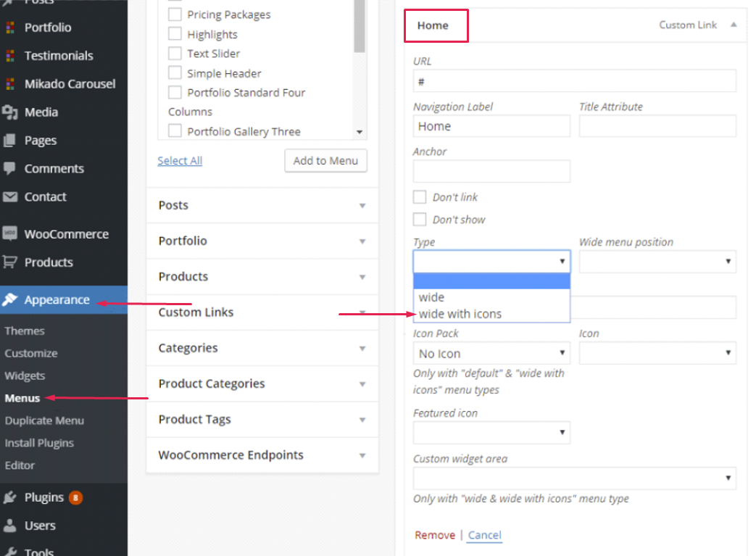Image resolution: width=756 pixels, height=556 pixels.
Task: Click the Products cart icon
Action: coord(9,262)
